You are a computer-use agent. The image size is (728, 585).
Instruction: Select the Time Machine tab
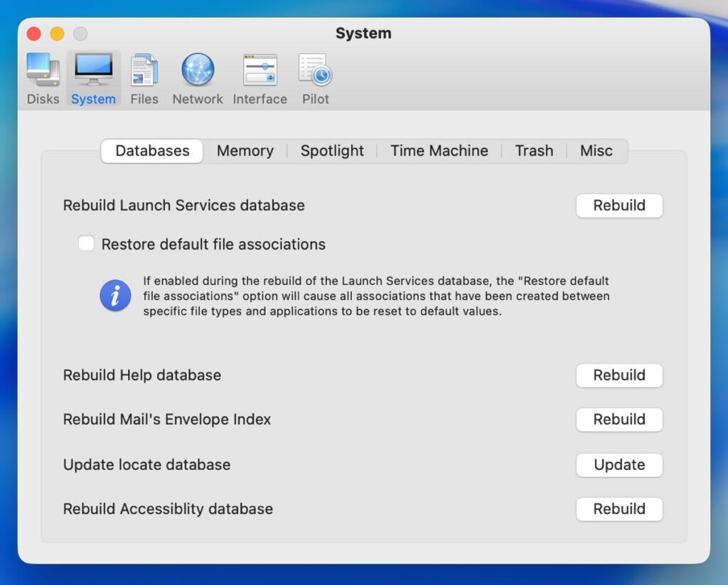coord(439,151)
